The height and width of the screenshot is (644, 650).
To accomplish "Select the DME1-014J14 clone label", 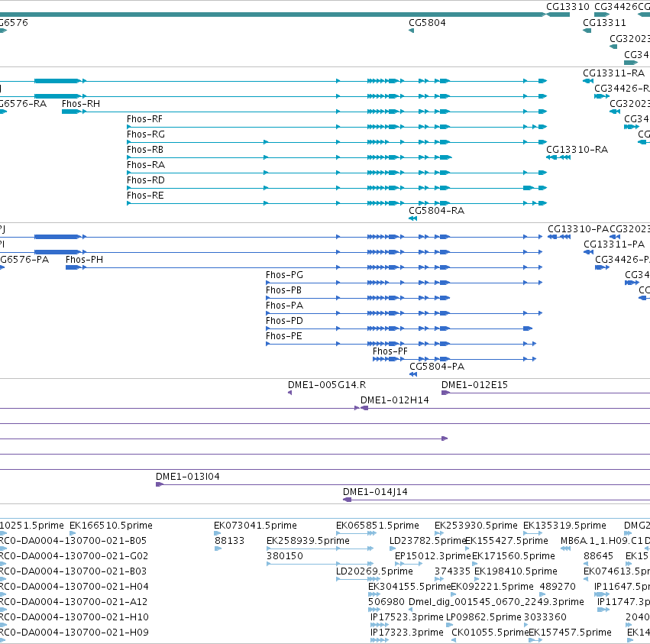I will 375,492.
